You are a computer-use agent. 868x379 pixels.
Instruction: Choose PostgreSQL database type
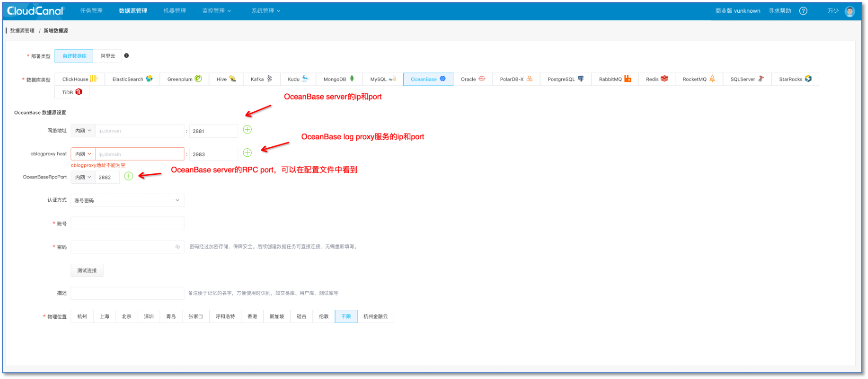566,79
